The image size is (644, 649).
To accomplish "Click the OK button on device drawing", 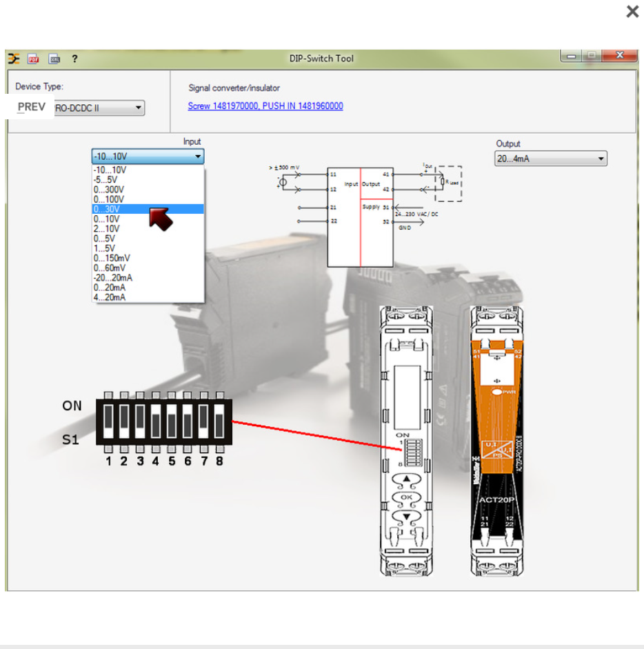I will click(406, 497).
